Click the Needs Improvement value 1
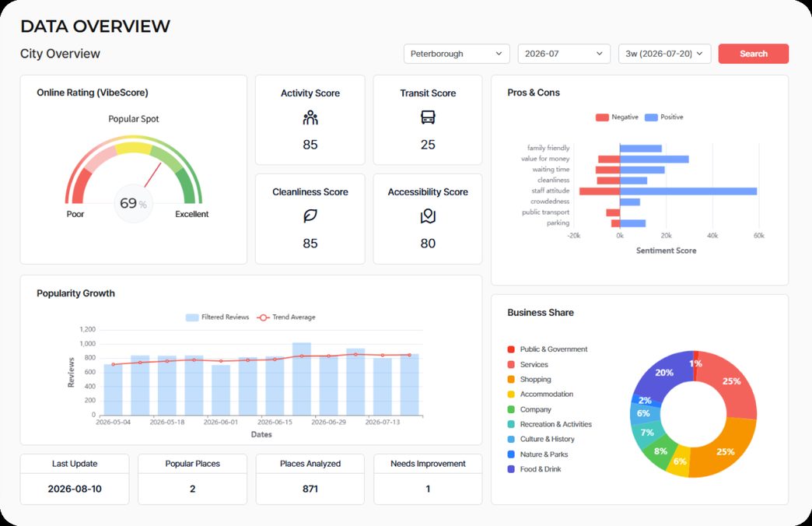This screenshot has width=812, height=526. 428,489
